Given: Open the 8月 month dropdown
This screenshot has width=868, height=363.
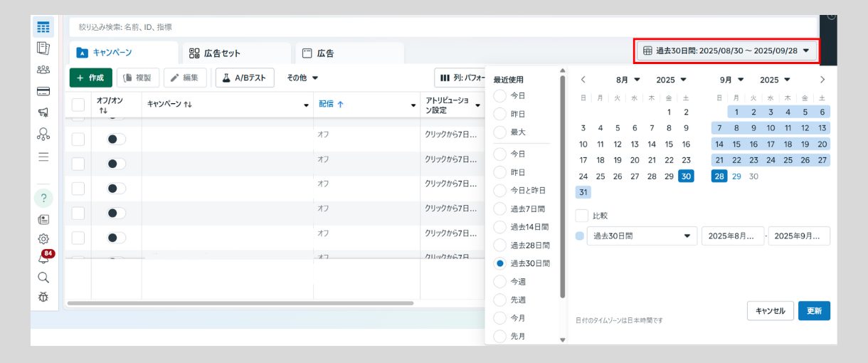Looking at the screenshot, I should (628, 80).
